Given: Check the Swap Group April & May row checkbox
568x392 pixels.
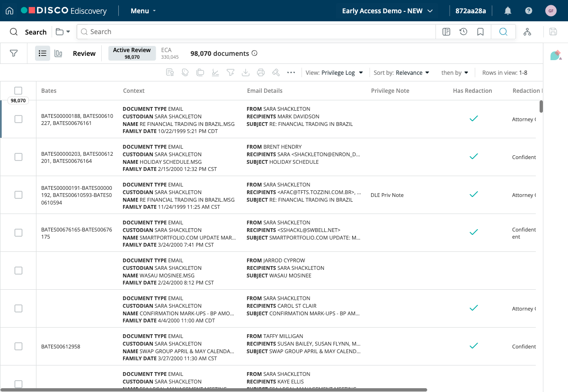Looking at the screenshot, I should 18,347.
